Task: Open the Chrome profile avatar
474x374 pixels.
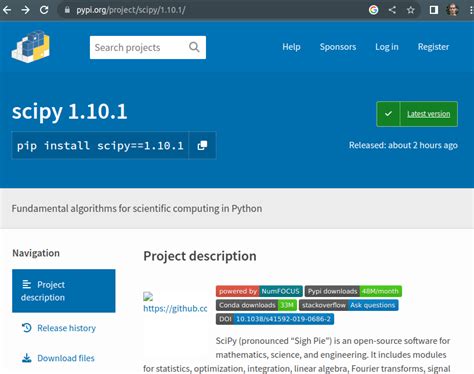Action: point(452,10)
